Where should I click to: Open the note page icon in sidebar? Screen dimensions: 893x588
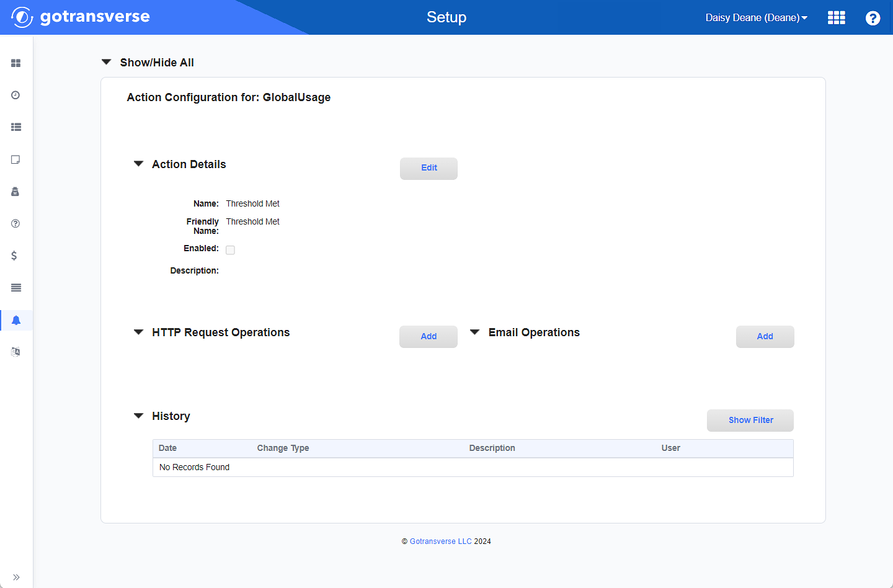[x=16, y=159]
